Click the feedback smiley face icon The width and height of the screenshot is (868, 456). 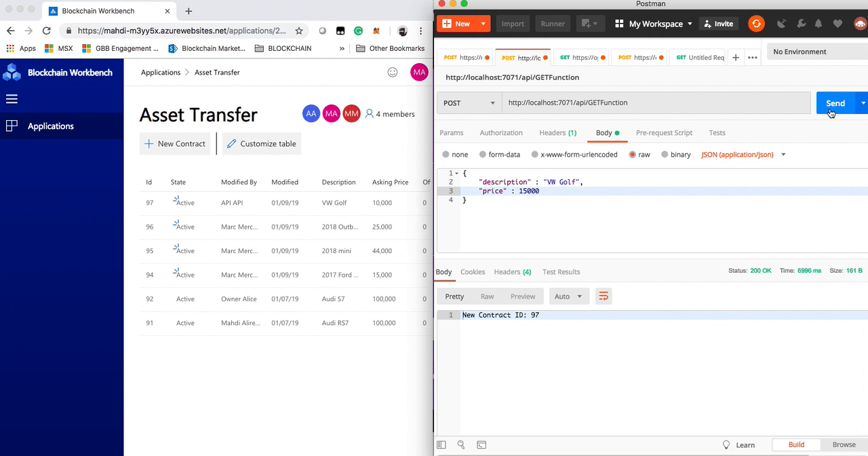(392, 73)
